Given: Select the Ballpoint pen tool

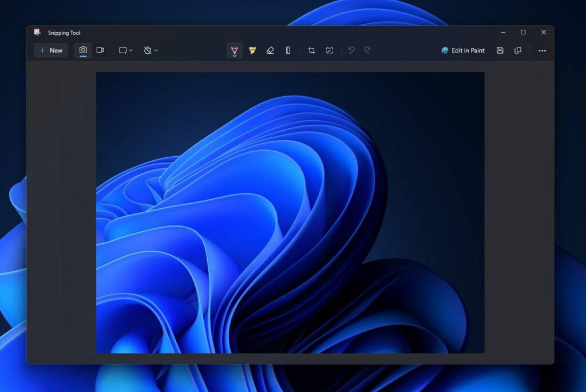Looking at the screenshot, I should click(234, 49).
